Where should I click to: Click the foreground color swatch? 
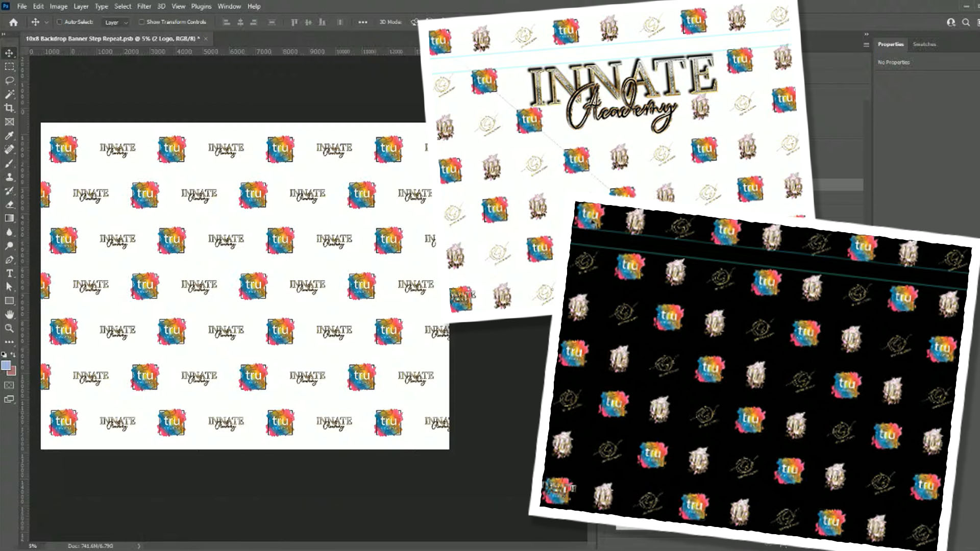(x=6, y=365)
